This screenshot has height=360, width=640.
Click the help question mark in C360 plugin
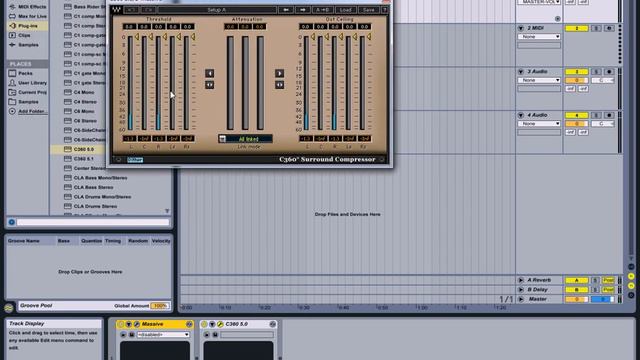384,9
